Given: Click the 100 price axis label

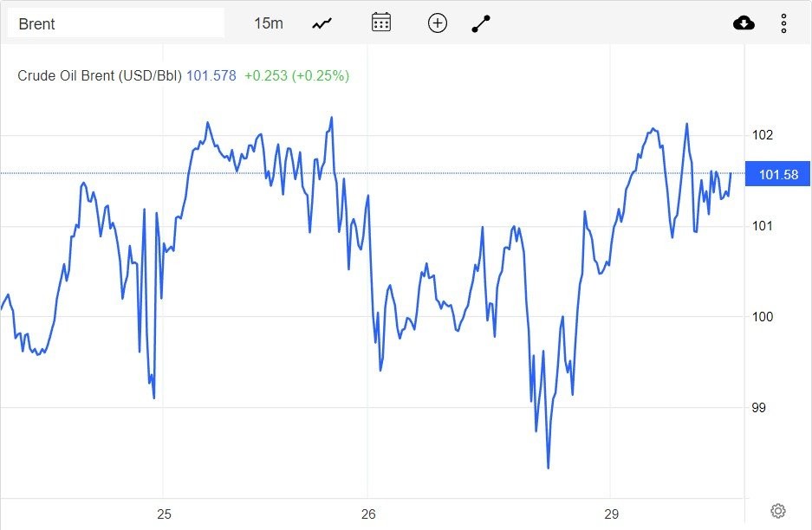Looking at the screenshot, I should [x=763, y=317].
